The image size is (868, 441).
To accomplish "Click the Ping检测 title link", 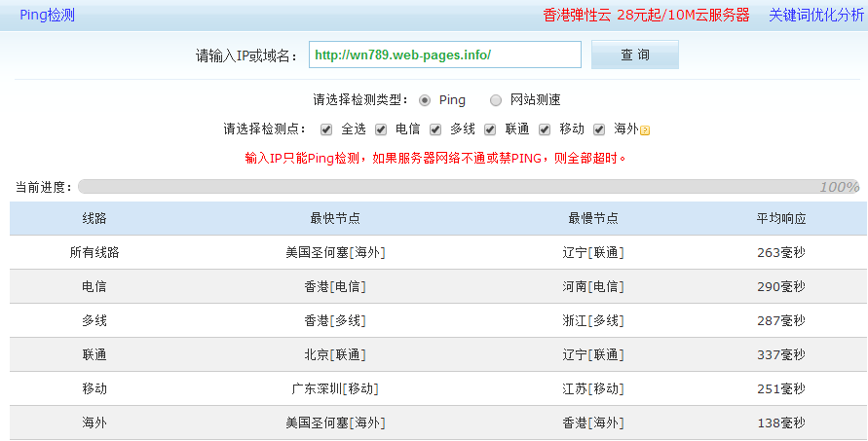I will tap(47, 15).
